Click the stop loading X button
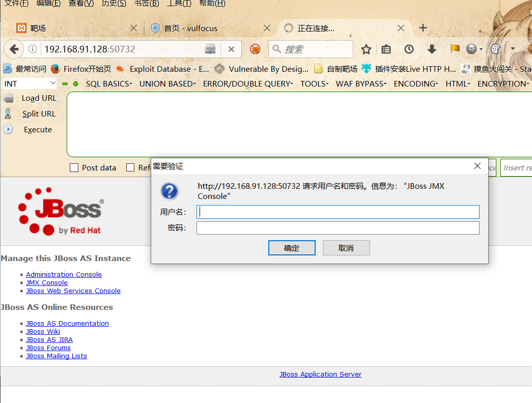The image size is (532, 403). point(232,49)
